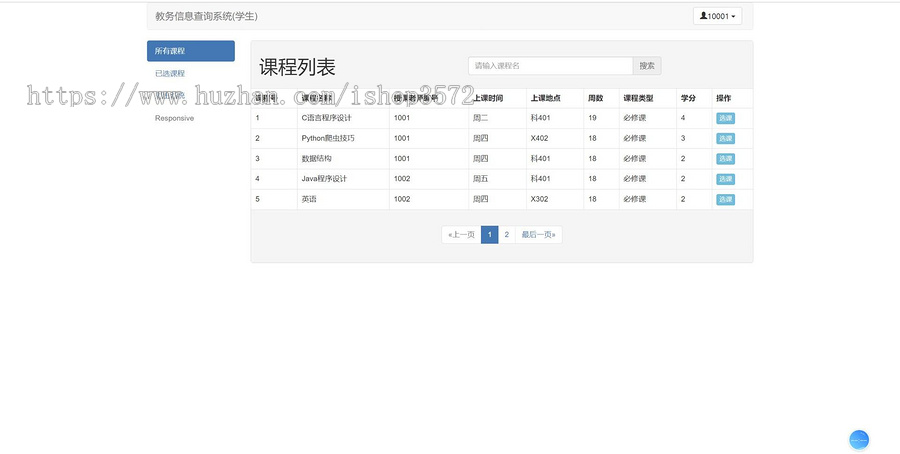
Task: Focus the 请输入课程名 search field
Action: [x=550, y=65]
